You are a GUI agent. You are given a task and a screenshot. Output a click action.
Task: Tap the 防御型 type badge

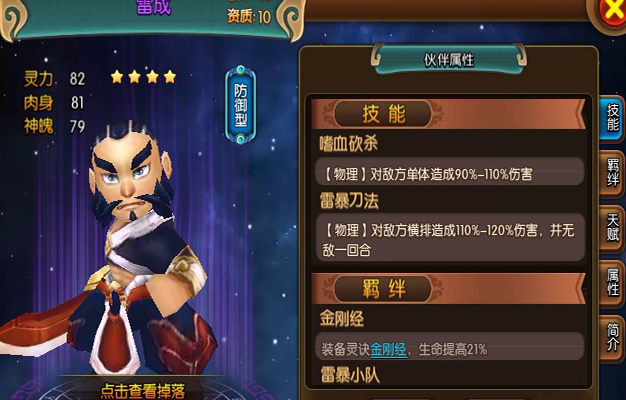[x=240, y=105]
